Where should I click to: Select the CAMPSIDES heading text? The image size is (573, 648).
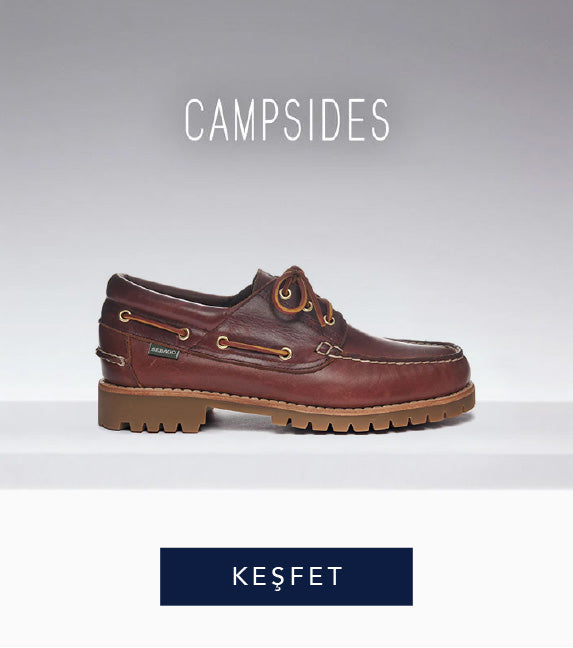click(x=287, y=120)
